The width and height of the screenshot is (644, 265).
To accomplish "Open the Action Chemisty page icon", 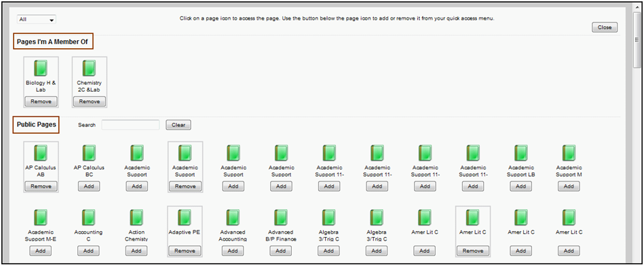I will pos(137,217).
